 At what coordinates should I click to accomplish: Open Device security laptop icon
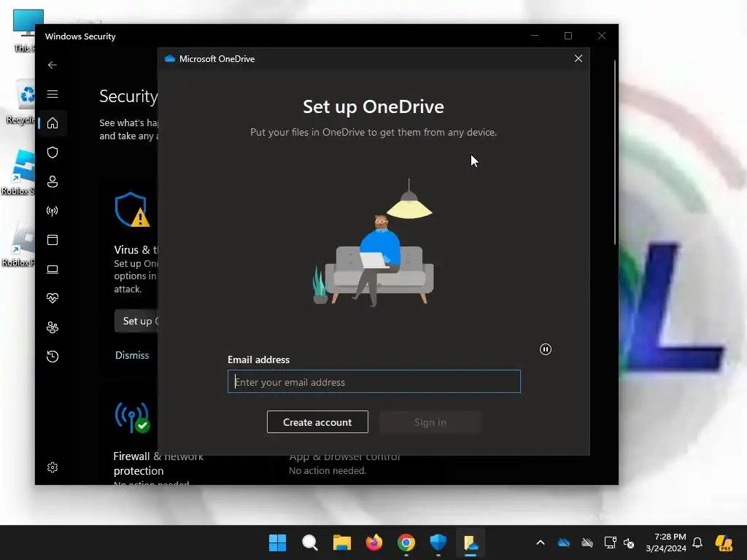(53, 270)
